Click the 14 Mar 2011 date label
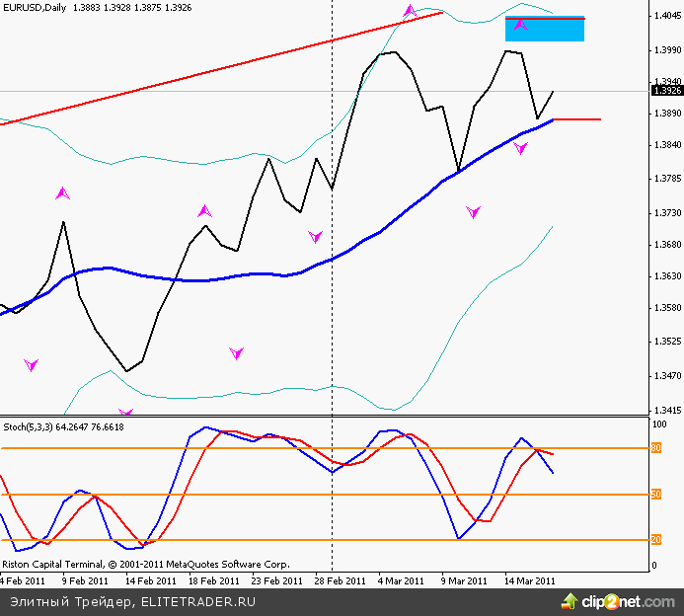Viewport: 684px width, 616px height. pos(530,580)
